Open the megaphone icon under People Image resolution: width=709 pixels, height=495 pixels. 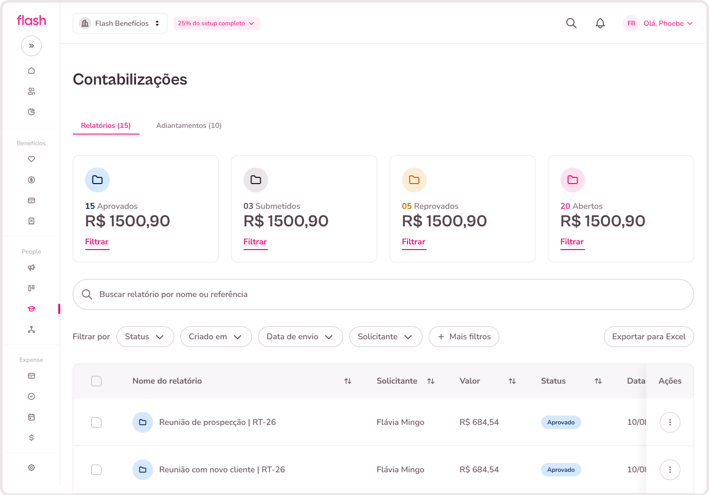[x=31, y=268]
